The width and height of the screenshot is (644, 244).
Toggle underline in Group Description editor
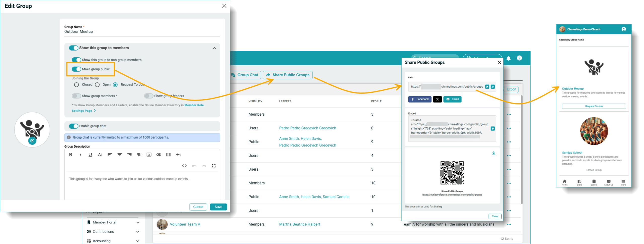90,155
